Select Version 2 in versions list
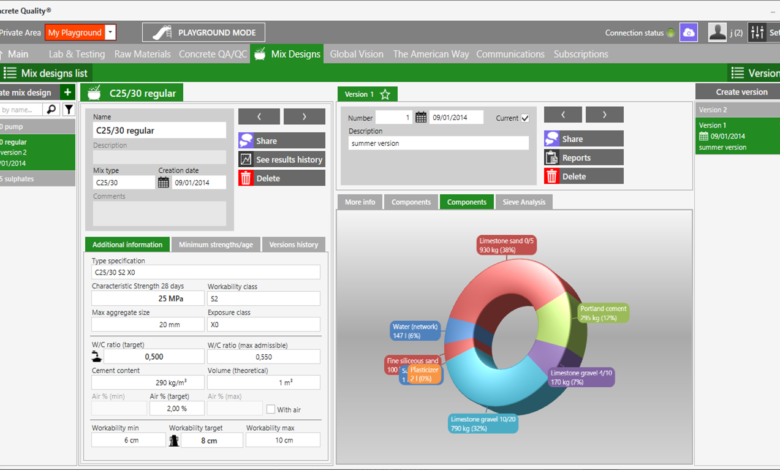This screenshot has width=780, height=470. click(738, 109)
